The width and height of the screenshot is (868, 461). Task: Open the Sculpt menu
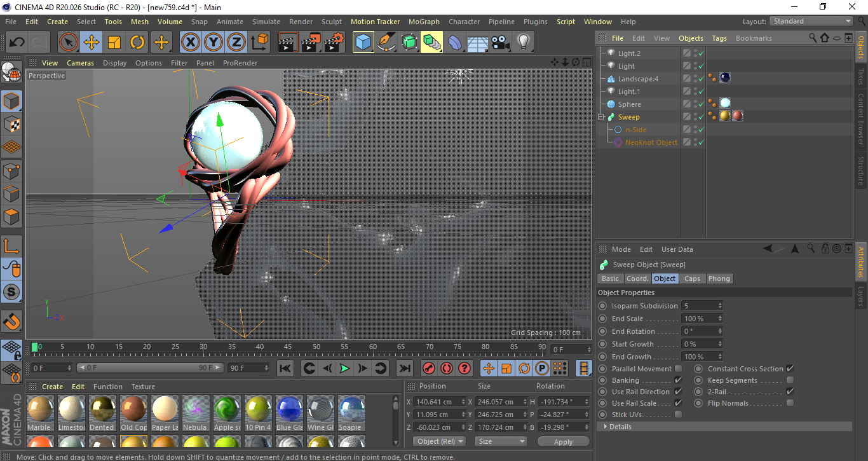tap(332, 22)
